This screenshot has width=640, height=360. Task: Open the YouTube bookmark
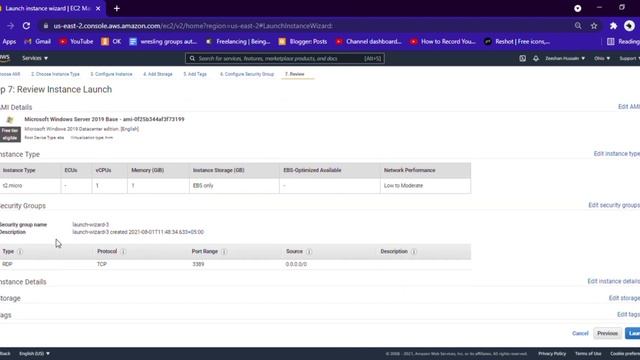pos(76,42)
